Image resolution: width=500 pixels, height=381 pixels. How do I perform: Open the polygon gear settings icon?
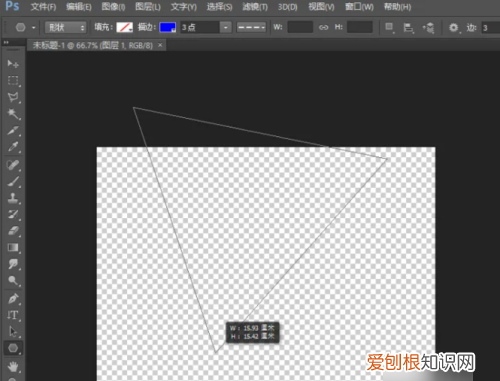454,28
